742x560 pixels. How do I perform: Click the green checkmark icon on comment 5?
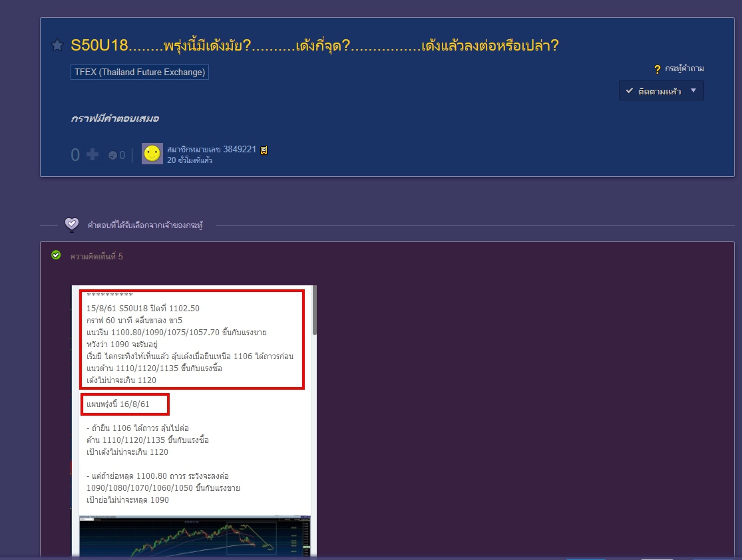coord(56,255)
